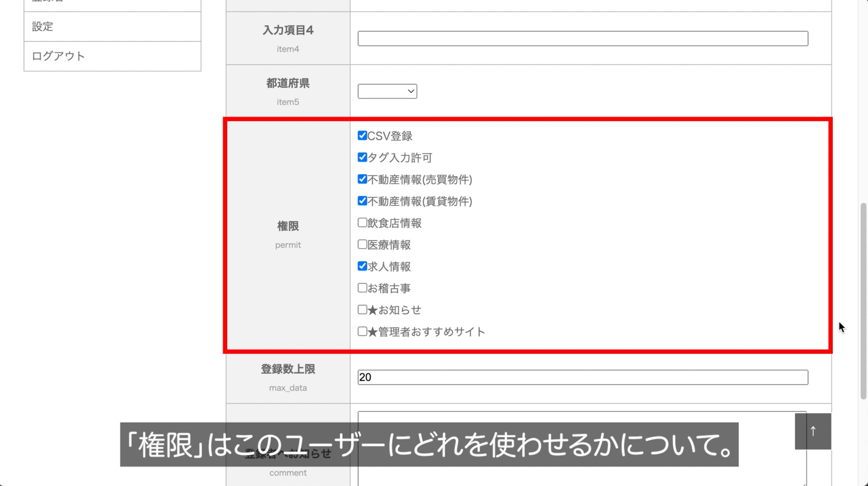Click the scroll-to-top arrow button
Image resolution: width=868 pixels, height=486 pixels.
(813, 431)
